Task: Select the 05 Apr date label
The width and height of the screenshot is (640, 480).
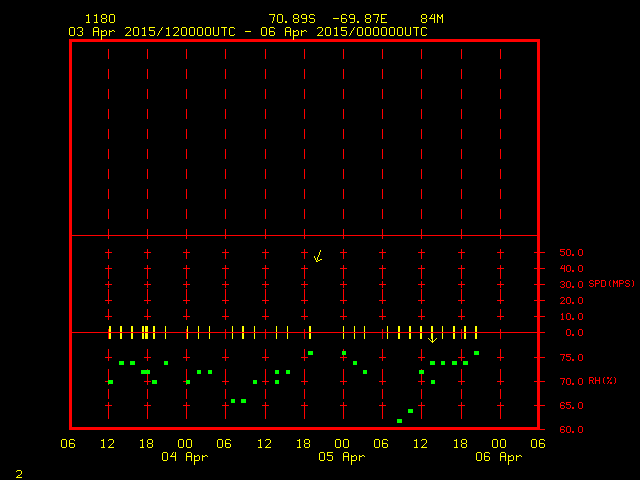Action: 342,458
